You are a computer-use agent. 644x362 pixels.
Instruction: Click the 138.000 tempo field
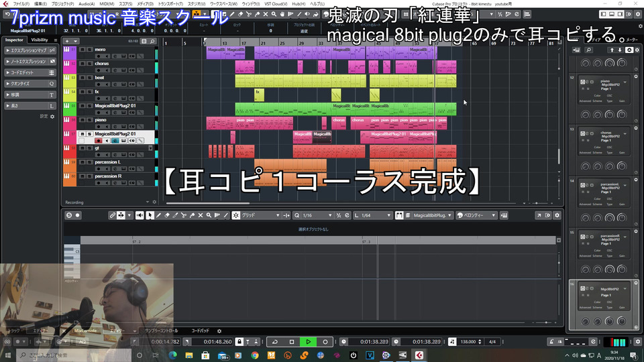click(x=468, y=341)
